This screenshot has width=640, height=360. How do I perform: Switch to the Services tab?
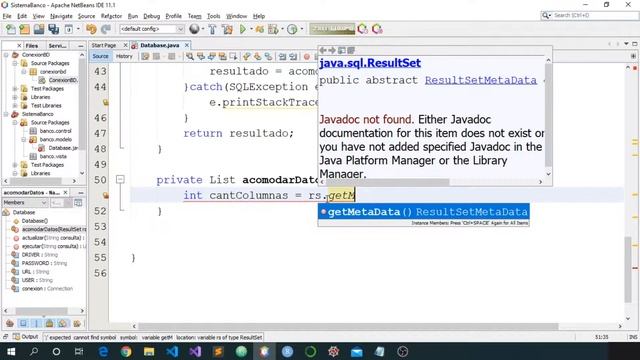point(58,46)
